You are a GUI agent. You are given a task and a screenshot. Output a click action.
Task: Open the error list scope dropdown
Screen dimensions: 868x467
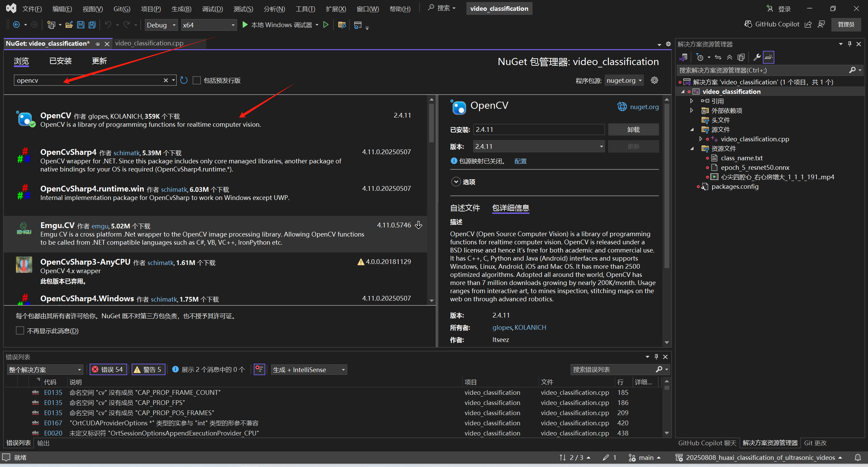45,369
